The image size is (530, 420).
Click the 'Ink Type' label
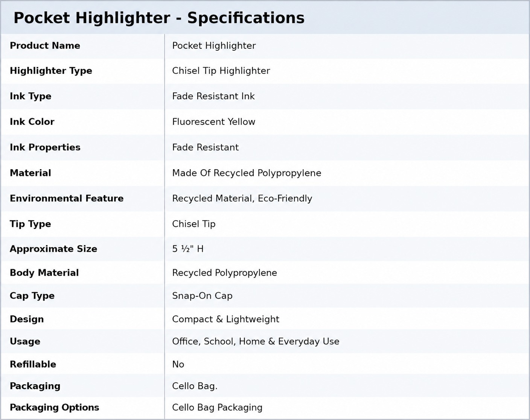pos(30,96)
